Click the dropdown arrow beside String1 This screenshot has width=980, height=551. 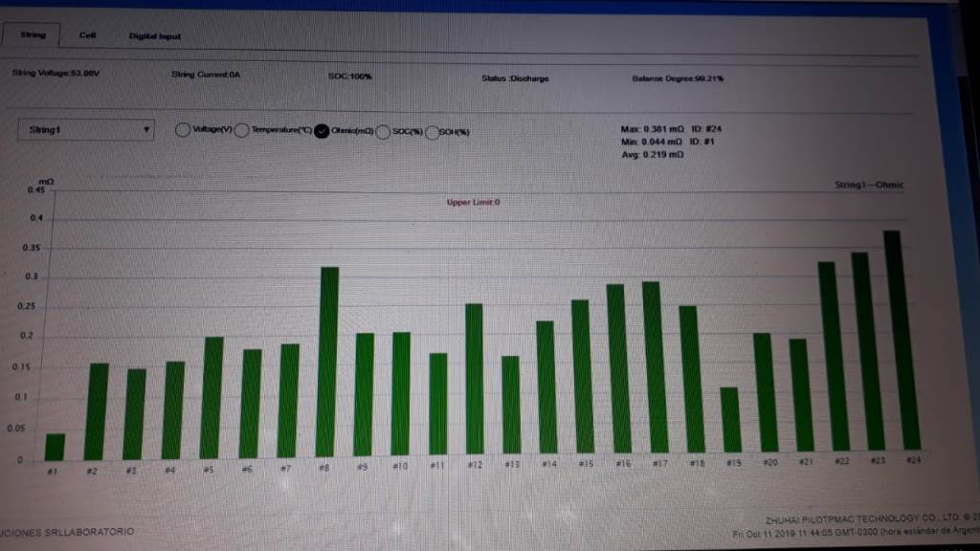point(145,129)
